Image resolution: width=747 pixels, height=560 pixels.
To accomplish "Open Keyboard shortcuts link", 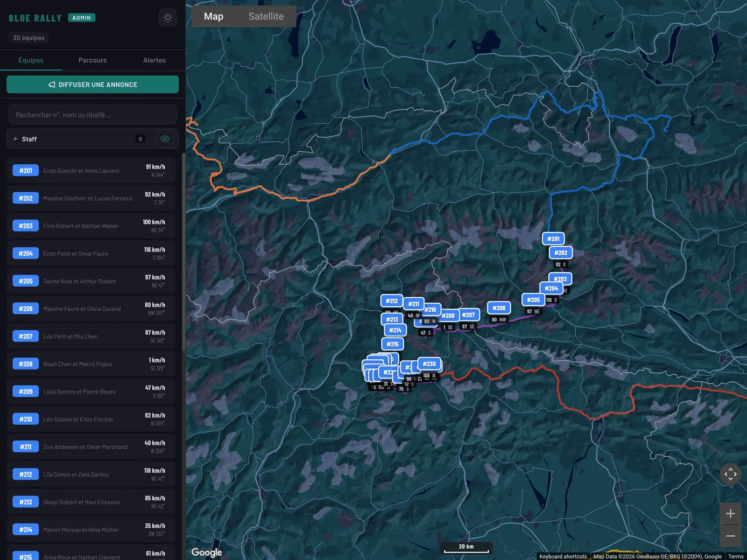I will click(x=563, y=556).
